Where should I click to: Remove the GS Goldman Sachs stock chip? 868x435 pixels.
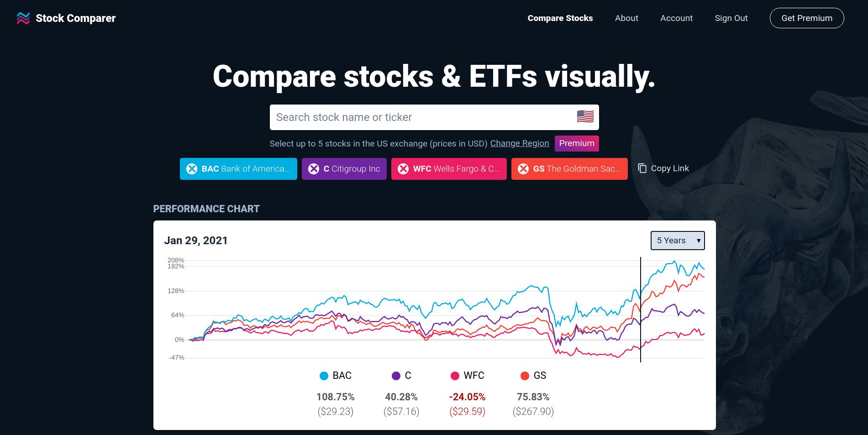(524, 168)
